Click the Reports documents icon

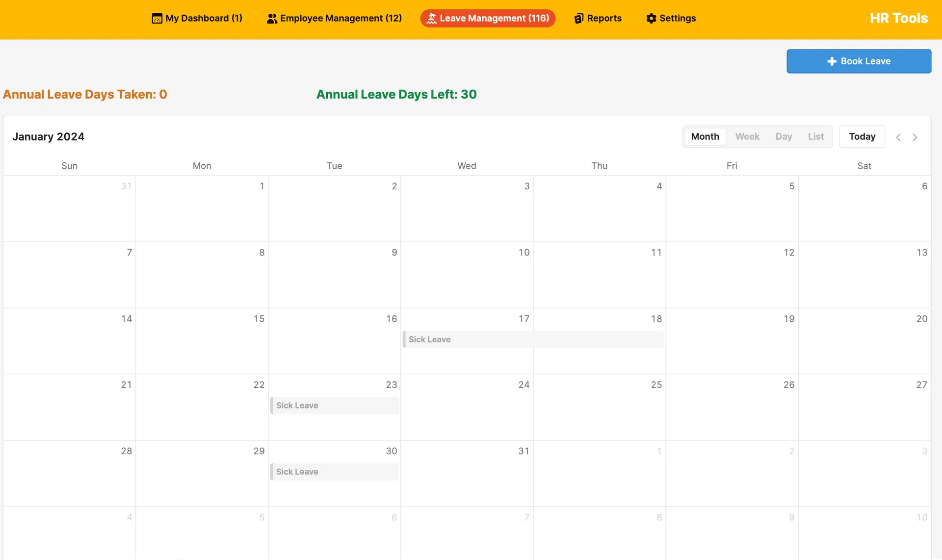(x=579, y=19)
